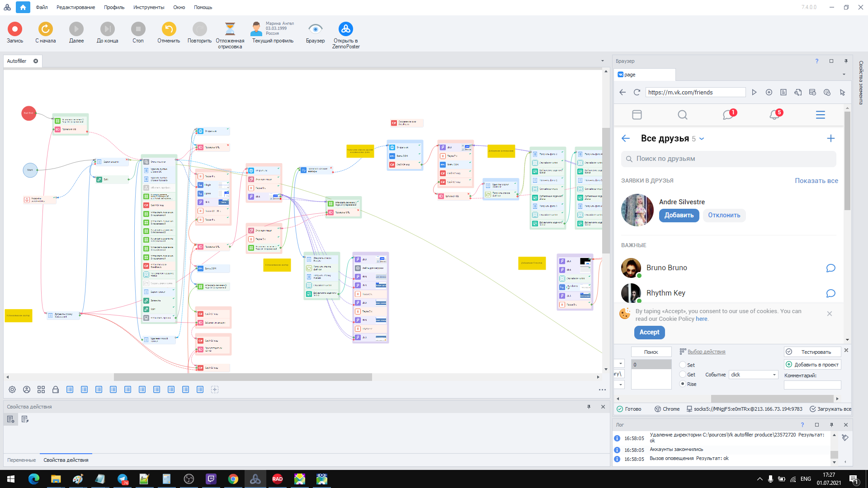Open chat with Bruno Bruno
The height and width of the screenshot is (488, 868).
click(830, 268)
